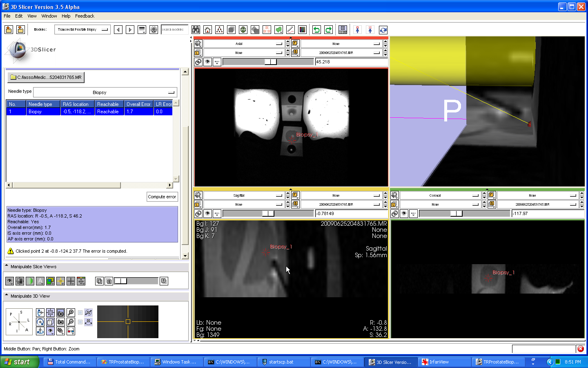Open the File menu
This screenshot has height=368, width=588.
click(7, 16)
